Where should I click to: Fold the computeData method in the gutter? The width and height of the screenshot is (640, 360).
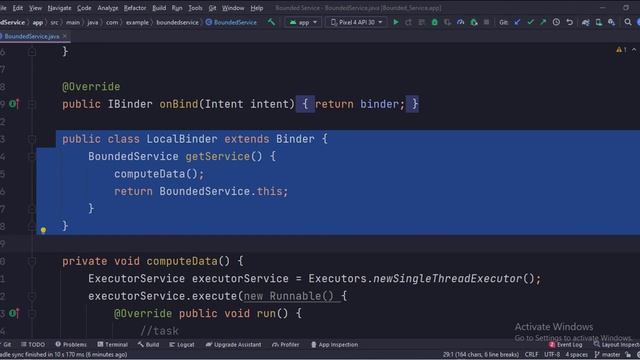(x=32, y=261)
